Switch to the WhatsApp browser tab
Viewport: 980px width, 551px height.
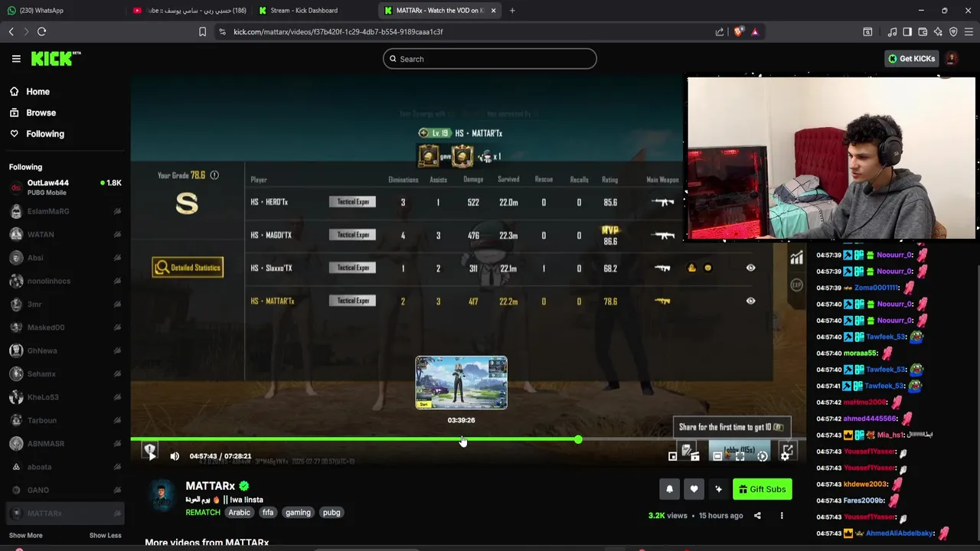[x=61, y=11]
